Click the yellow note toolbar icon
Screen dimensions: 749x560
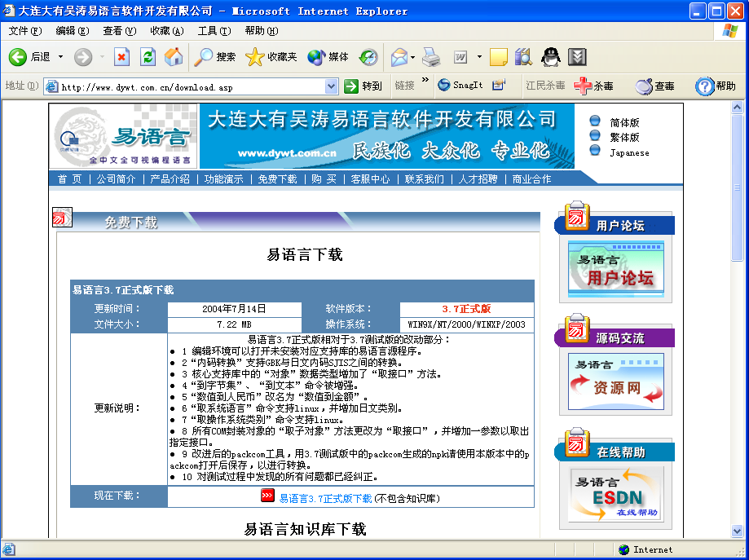coord(499,57)
